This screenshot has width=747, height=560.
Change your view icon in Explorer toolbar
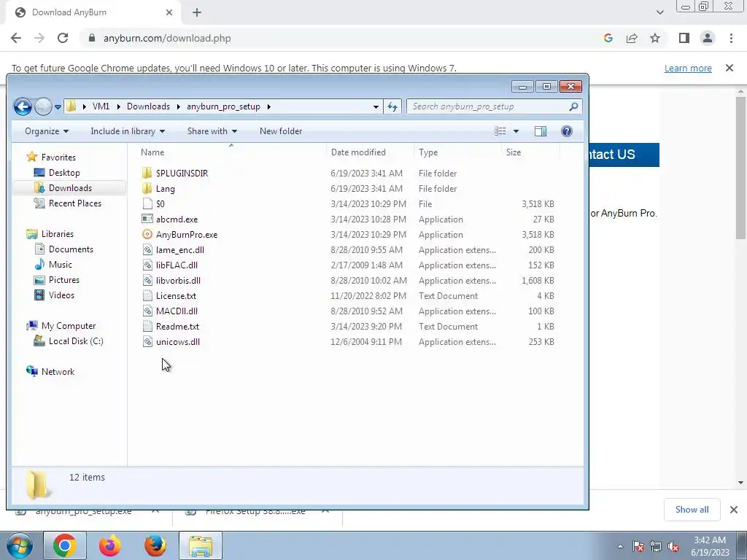point(500,131)
